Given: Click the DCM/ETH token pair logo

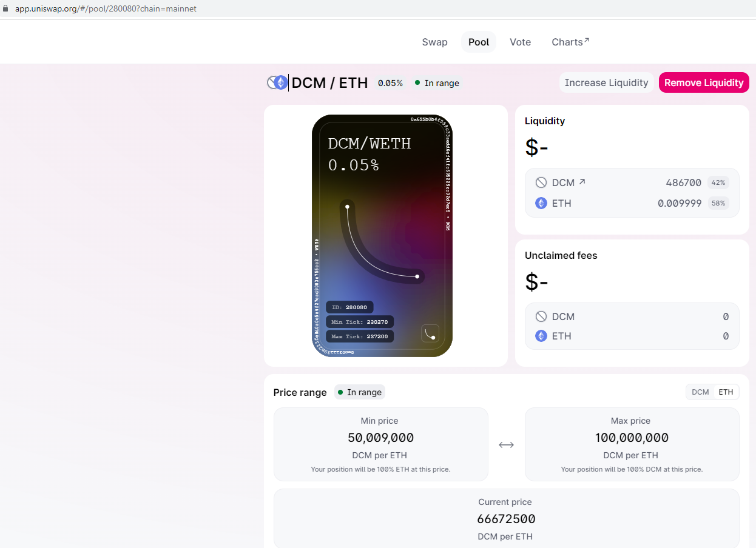Looking at the screenshot, I should point(277,82).
